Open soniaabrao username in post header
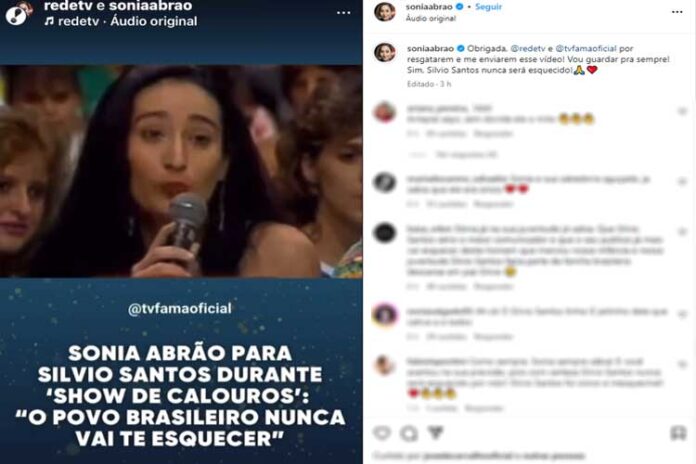The width and height of the screenshot is (696, 464). coord(429,7)
